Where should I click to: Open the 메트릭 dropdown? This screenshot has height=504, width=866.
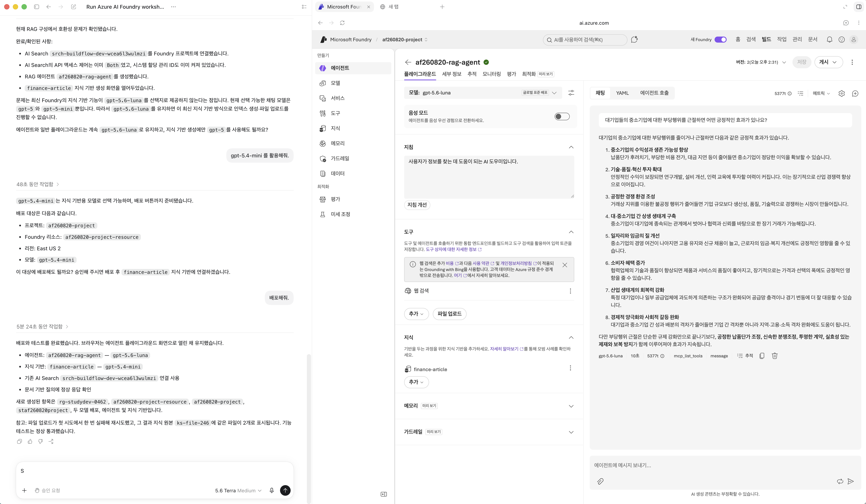821,93
